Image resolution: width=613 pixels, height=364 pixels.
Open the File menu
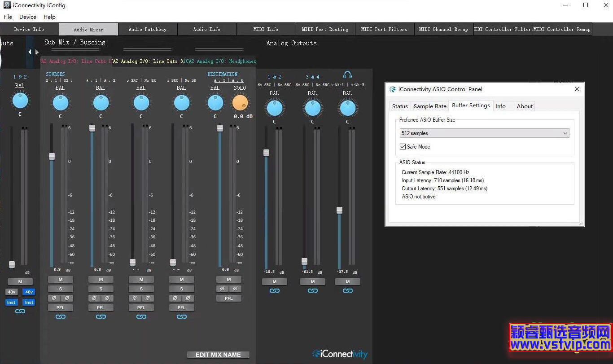(x=8, y=17)
